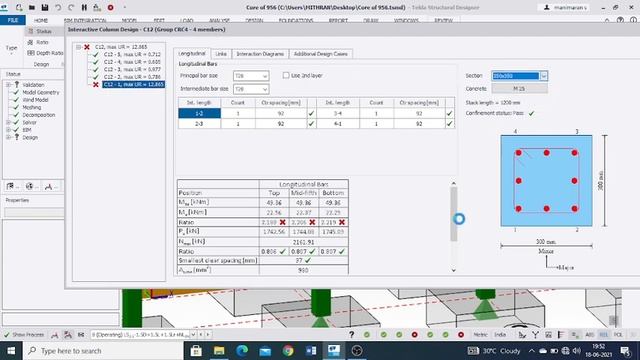The height and width of the screenshot is (360, 640).
Task: Open the notification center in the system tray
Action: click(625, 351)
